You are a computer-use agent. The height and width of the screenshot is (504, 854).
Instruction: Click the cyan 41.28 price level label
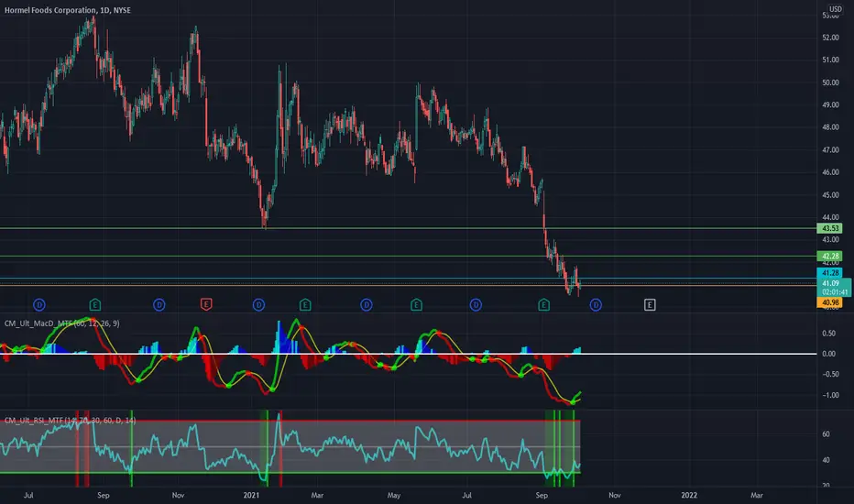[x=829, y=273]
